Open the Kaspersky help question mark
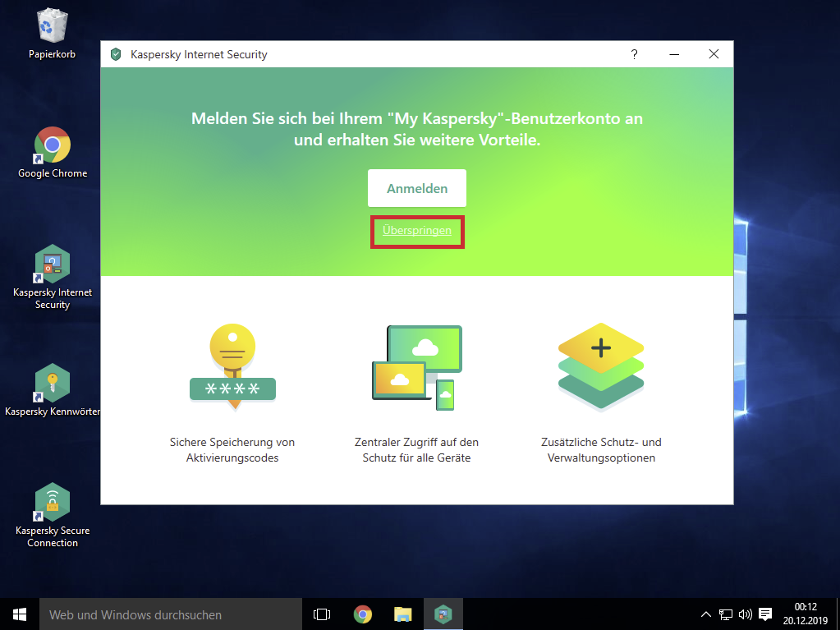 coord(634,54)
